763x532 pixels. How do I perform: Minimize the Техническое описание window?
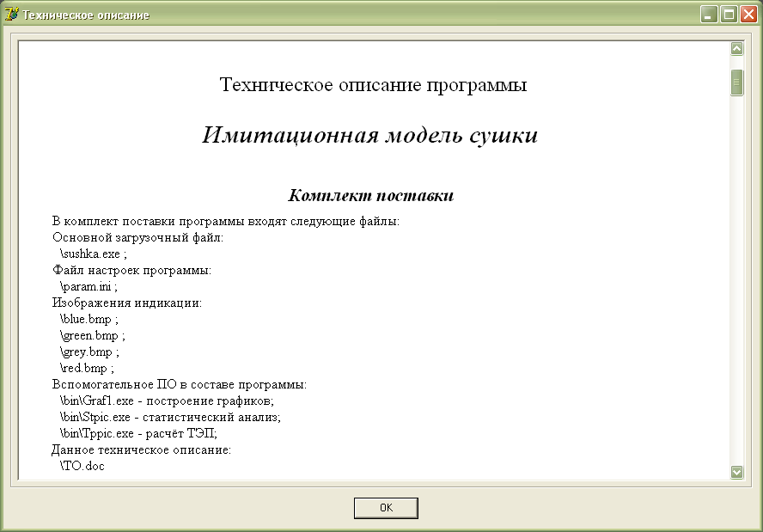pos(709,15)
